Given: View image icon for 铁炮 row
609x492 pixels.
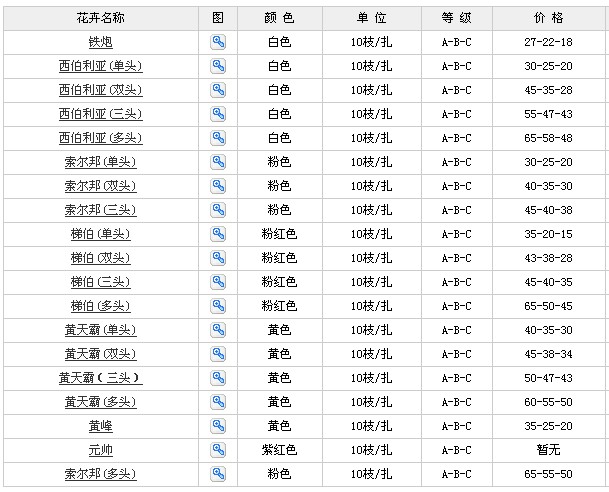Looking at the screenshot, I should [x=218, y=42].
